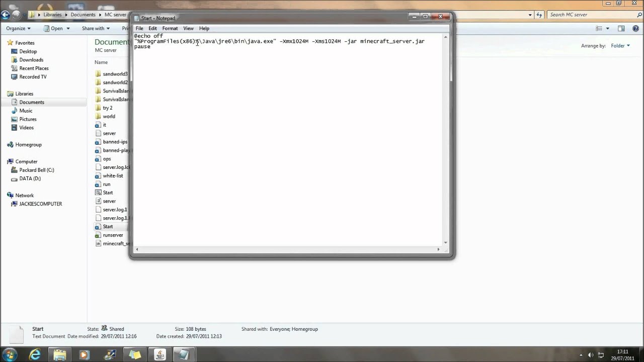Viewport: 644px width, 362px height.
Task: Open the Desktop favorite in the sidebar
Action: (28, 51)
